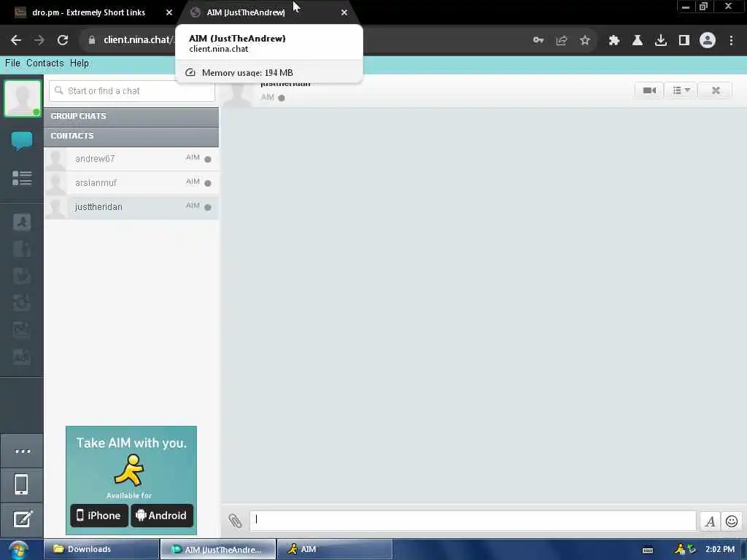747x560 pixels.
Task: Go back in browser history
Action: [x=16, y=40]
